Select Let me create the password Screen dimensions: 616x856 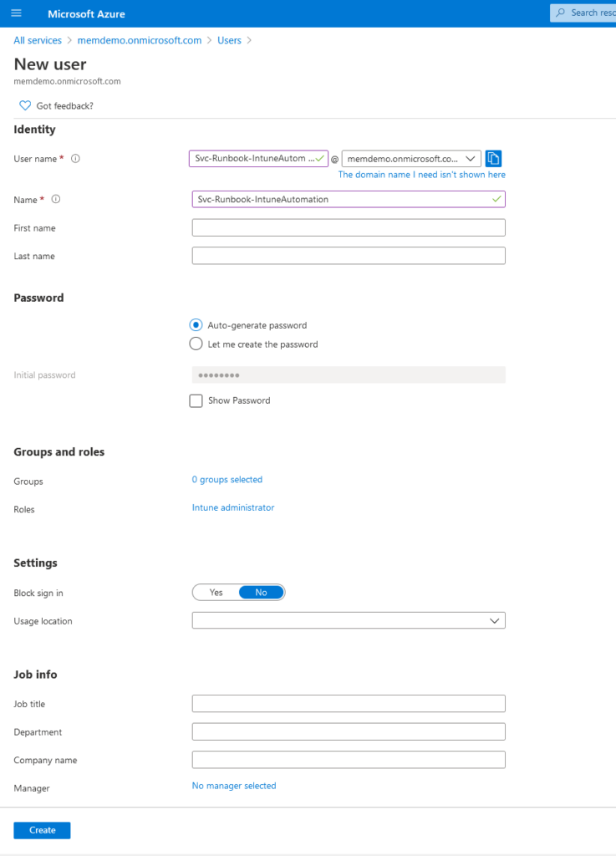point(196,344)
